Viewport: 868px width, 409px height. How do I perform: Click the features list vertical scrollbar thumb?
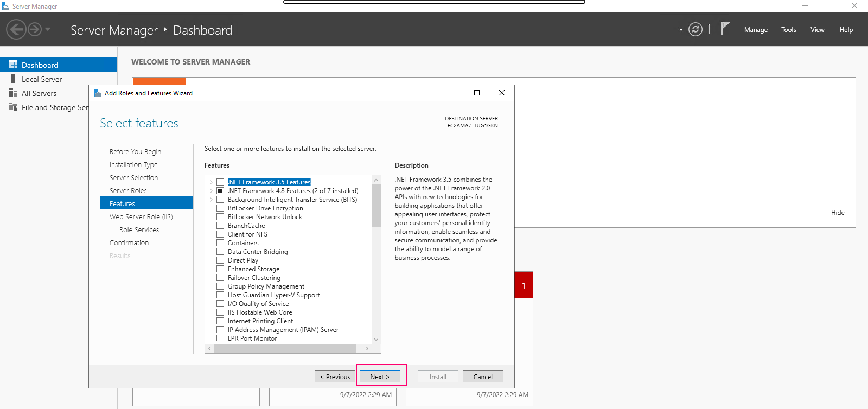pos(376,205)
